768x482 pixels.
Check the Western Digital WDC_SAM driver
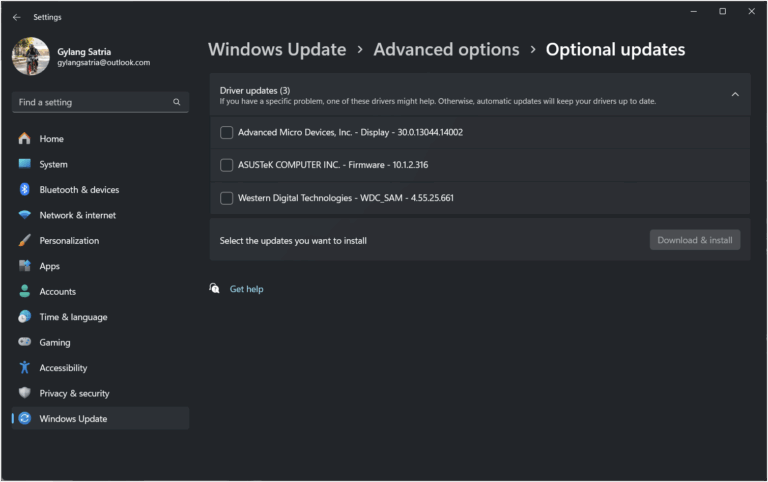click(226, 198)
